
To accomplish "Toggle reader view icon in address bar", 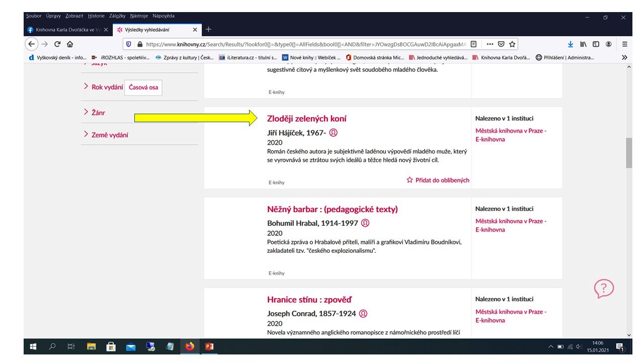I will [473, 44].
